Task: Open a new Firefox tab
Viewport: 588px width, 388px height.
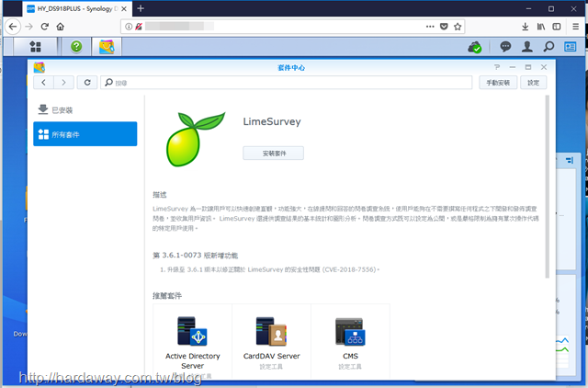Action: (141, 8)
